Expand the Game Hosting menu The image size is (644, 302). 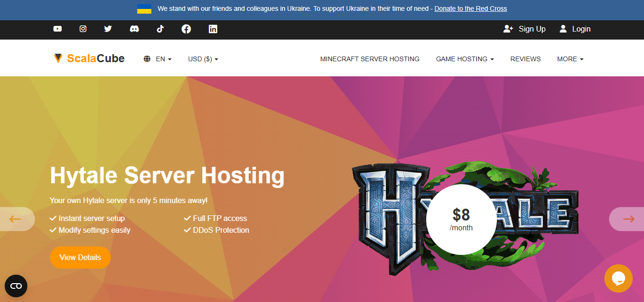click(x=465, y=59)
